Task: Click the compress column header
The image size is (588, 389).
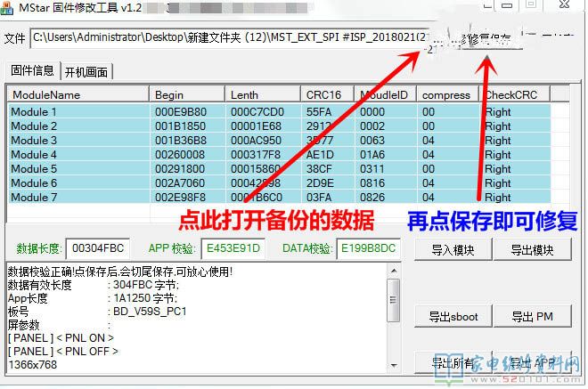Action: (447, 94)
